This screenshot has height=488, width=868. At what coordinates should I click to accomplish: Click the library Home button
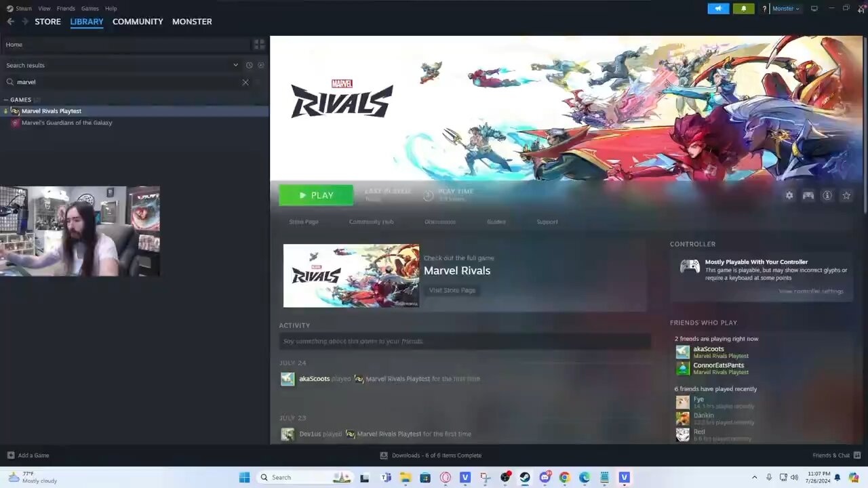click(x=125, y=45)
